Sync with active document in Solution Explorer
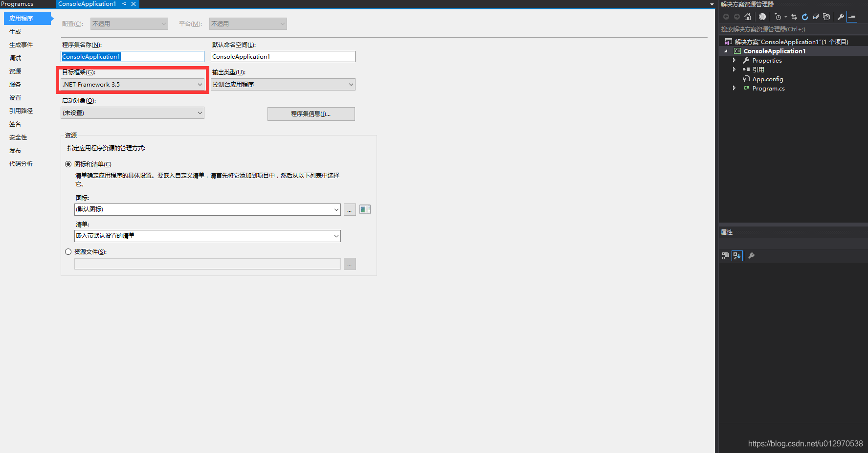Viewport: 868px width, 453px height. point(794,17)
